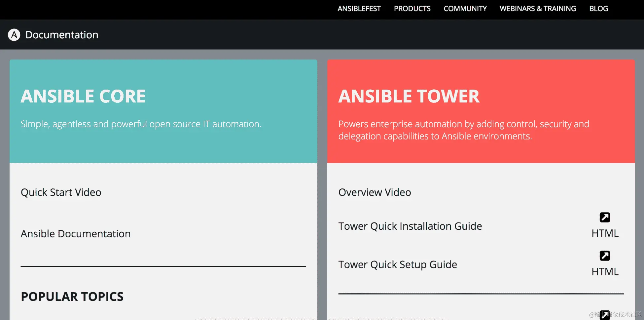Image resolution: width=644 pixels, height=320 pixels.
Task: Open external link icon for Tower Quick Installation Guide
Action: tap(605, 217)
